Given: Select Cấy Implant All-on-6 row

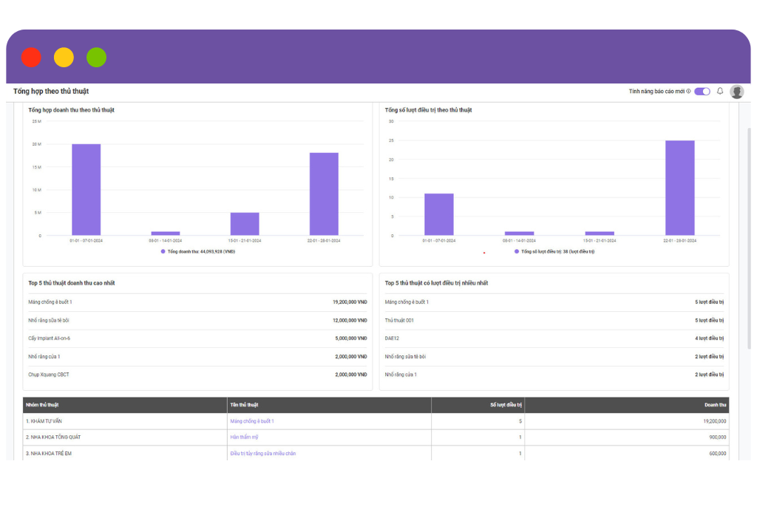Looking at the screenshot, I should [197, 338].
